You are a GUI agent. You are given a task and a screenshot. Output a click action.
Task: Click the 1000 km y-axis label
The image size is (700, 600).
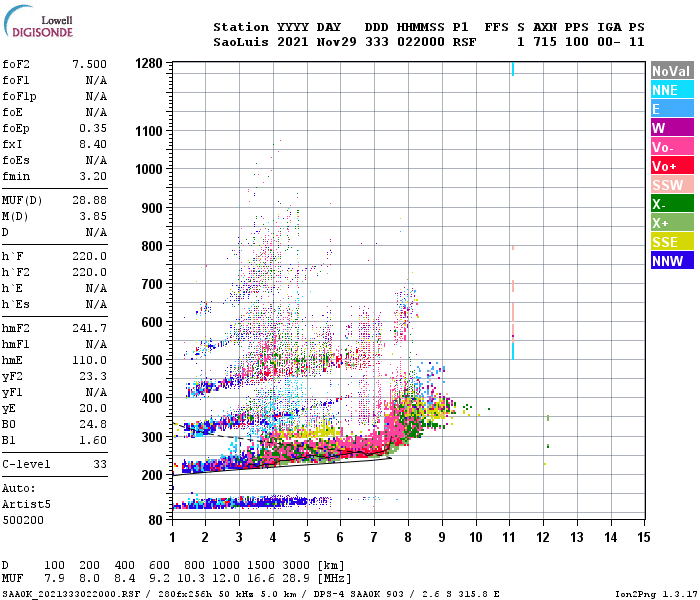(149, 169)
